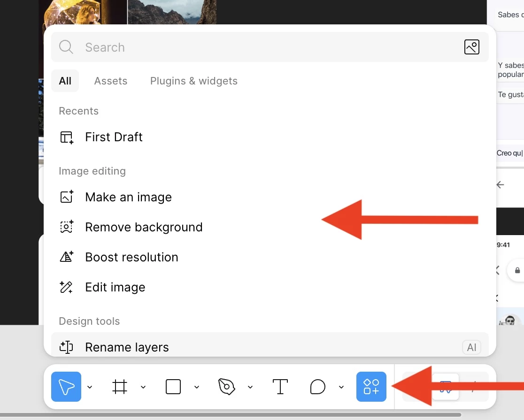Click the Rename layers icon
524x420 pixels.
coord(66,347)
